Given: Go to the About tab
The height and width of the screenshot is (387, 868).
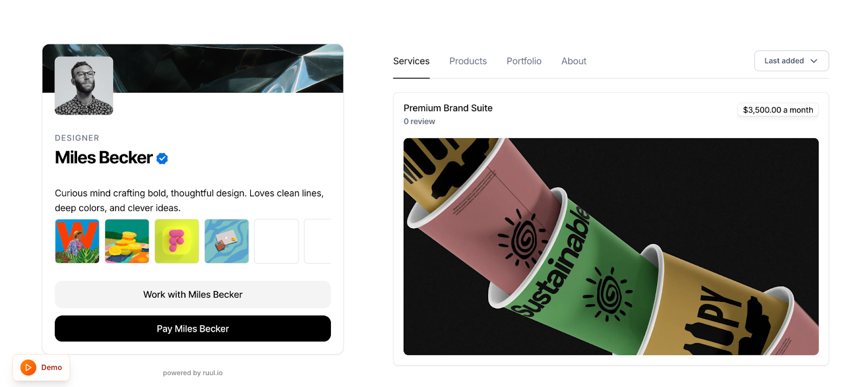Looking at the screenshot, I should [574, 61].
